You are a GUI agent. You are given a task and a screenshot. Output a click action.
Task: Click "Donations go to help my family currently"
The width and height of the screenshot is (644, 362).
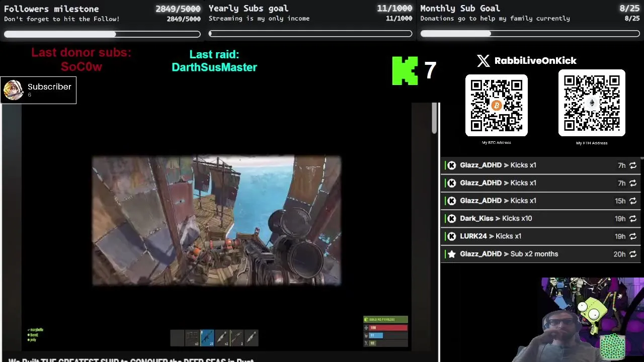[495, 19]
